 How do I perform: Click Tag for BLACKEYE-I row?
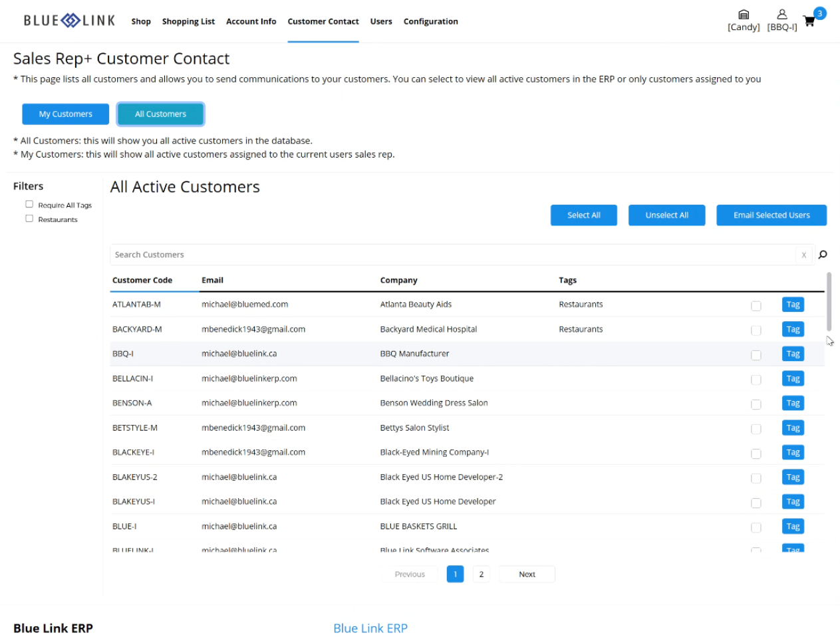[x=793, y=452]
